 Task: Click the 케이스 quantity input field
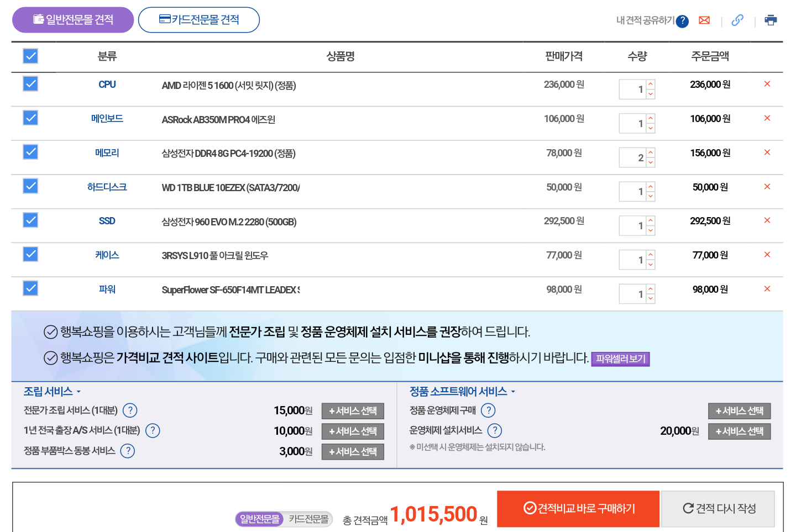(633, 260)
